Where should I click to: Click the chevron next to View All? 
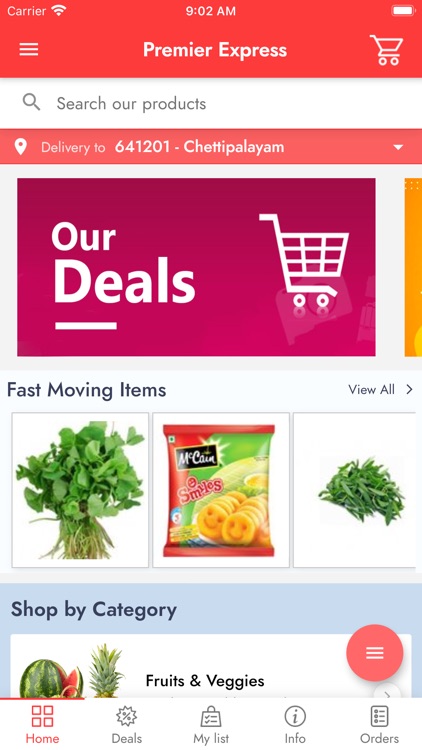pyautogui.click(x=409, y=390)
